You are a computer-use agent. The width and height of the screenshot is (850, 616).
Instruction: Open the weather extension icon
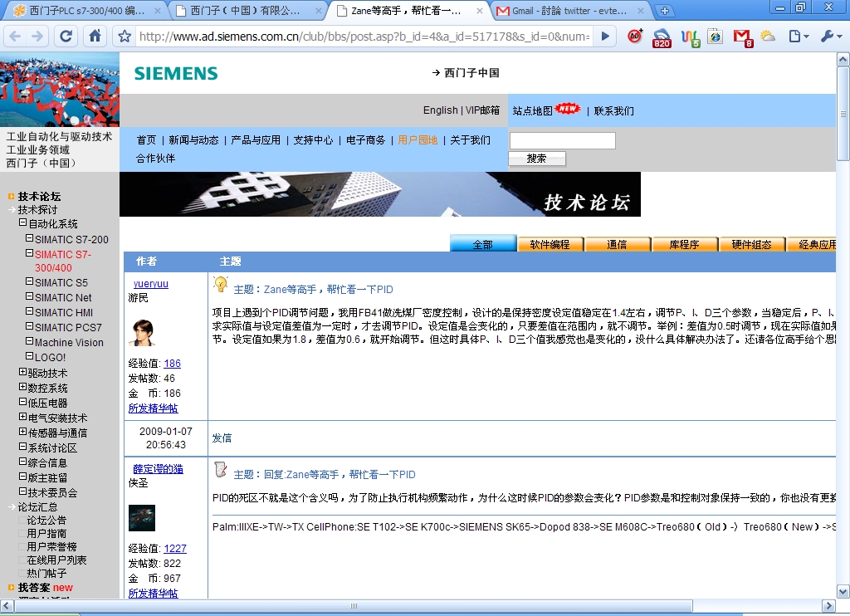pyautogui.click(x=768, y=37)
